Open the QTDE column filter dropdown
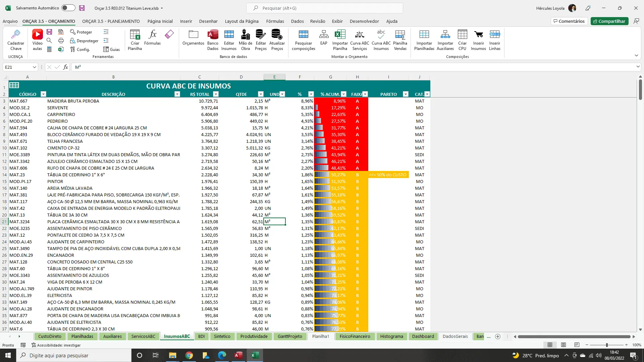Screen dimensions: 644x362 [261, 94]
